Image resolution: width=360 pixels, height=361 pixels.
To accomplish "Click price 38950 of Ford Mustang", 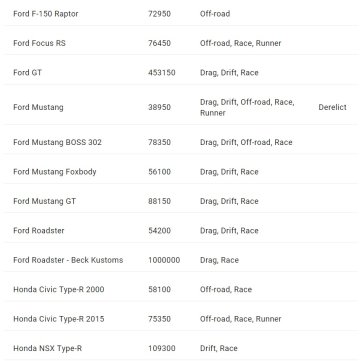I will pos(159,107).
